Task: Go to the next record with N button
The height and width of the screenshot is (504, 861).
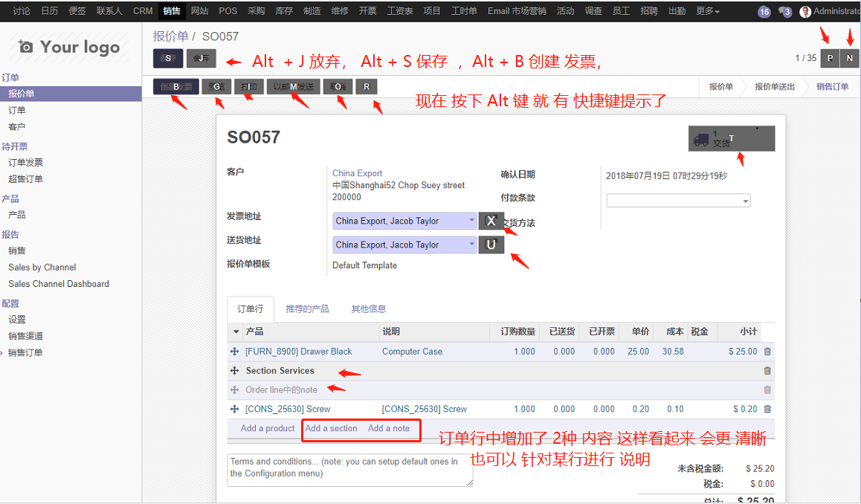Action: (x=849, y=58)
